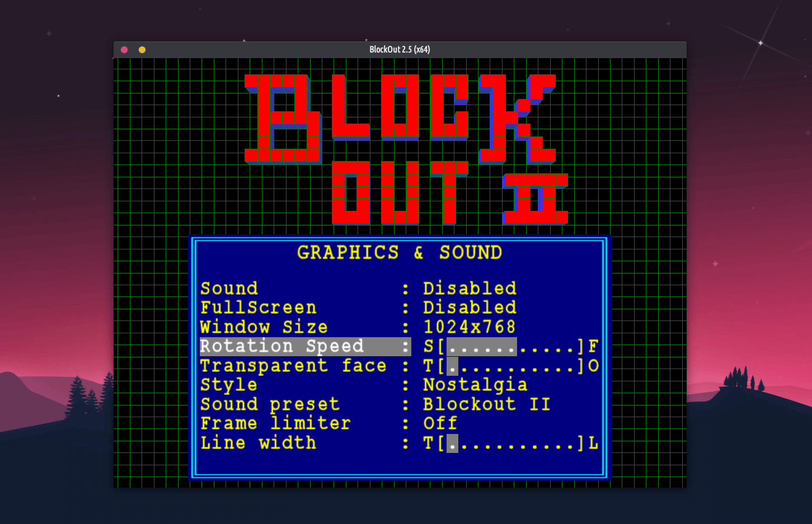Click the yellow minimize window button
Image resolution: width=812 pixels, height=524 pixels.
[x=142, y=50]
